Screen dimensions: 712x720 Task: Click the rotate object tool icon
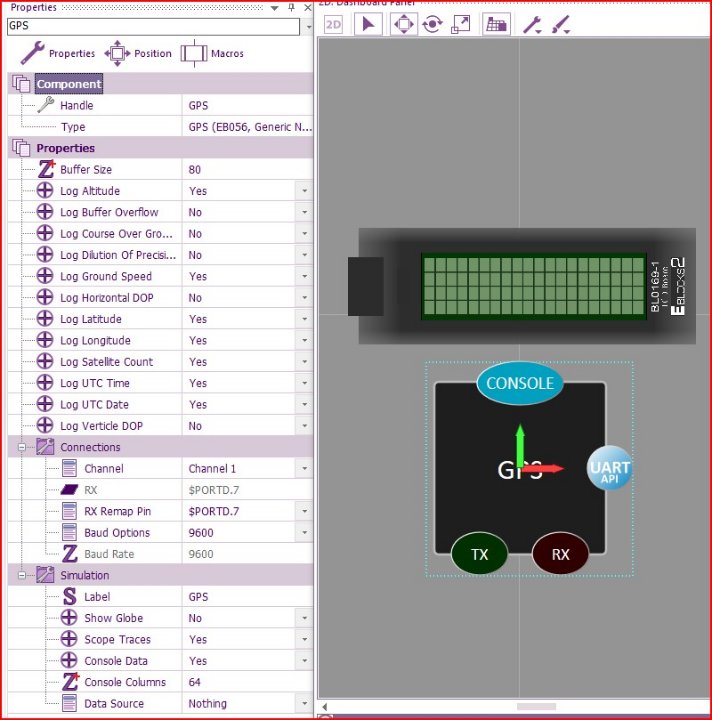click(432, 24)
